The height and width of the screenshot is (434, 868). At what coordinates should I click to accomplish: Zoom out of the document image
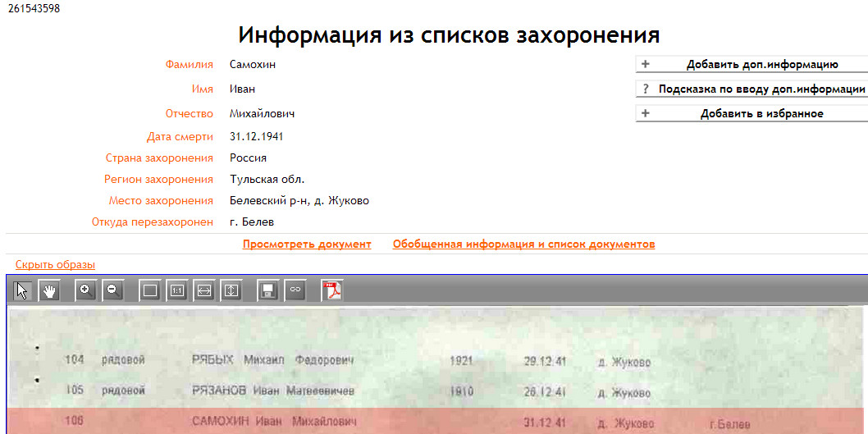pyautogui.click(x=112, y=290)
